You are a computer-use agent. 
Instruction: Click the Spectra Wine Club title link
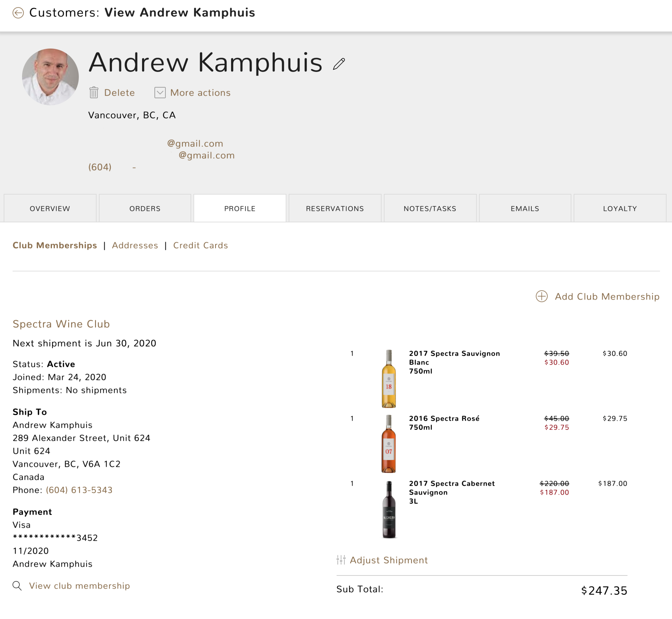[x=61, y=324]
